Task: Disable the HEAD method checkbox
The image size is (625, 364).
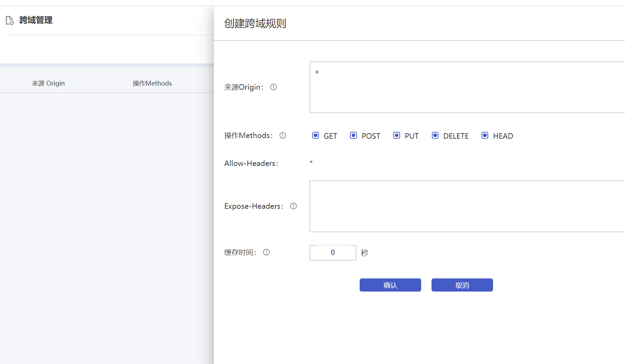Action: pyautogui.click(x=485, y=135)
